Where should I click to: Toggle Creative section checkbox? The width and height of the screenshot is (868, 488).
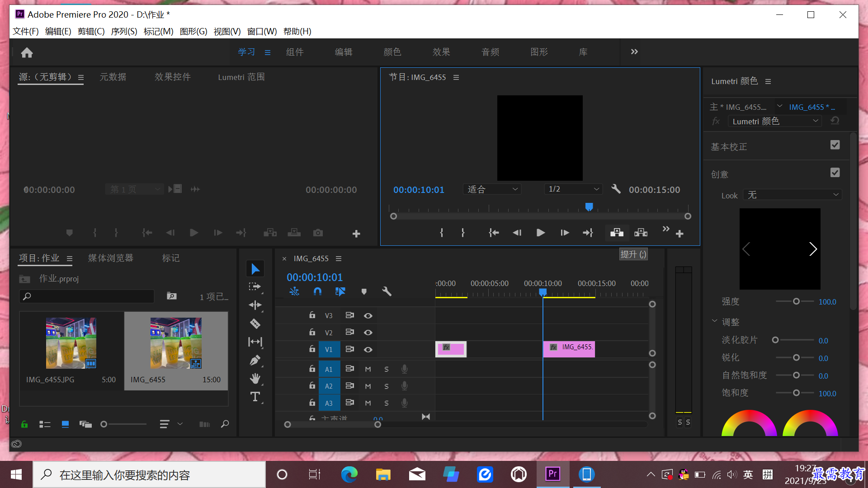[835, 173]
